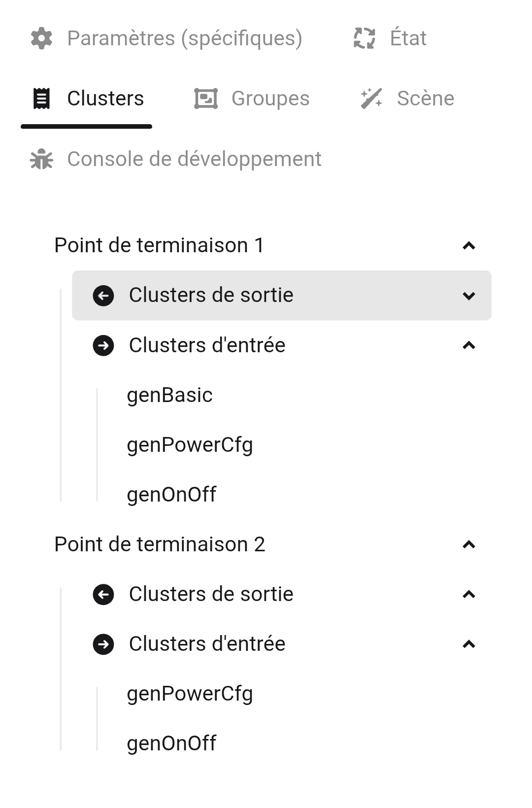Select genOnOff under Point de terminaison 2
This screenshot has width=532, height=808.
171,743
